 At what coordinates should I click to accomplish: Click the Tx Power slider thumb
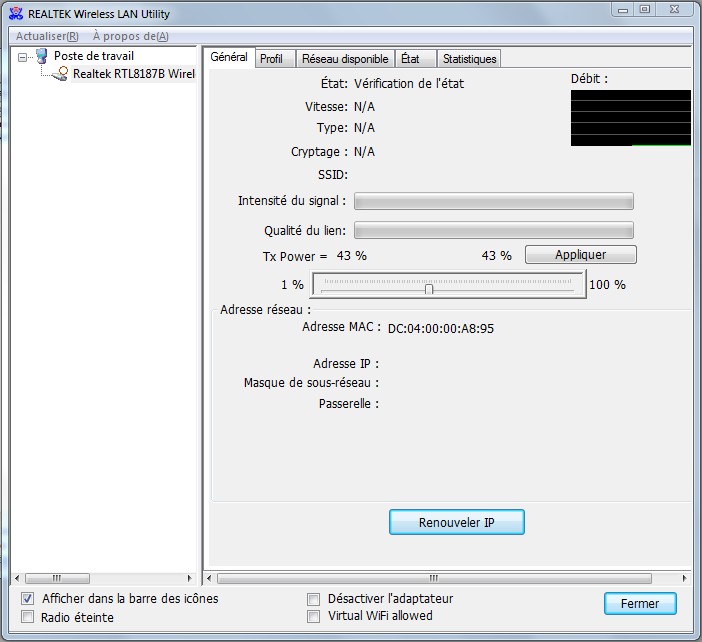tap(429, 289)
